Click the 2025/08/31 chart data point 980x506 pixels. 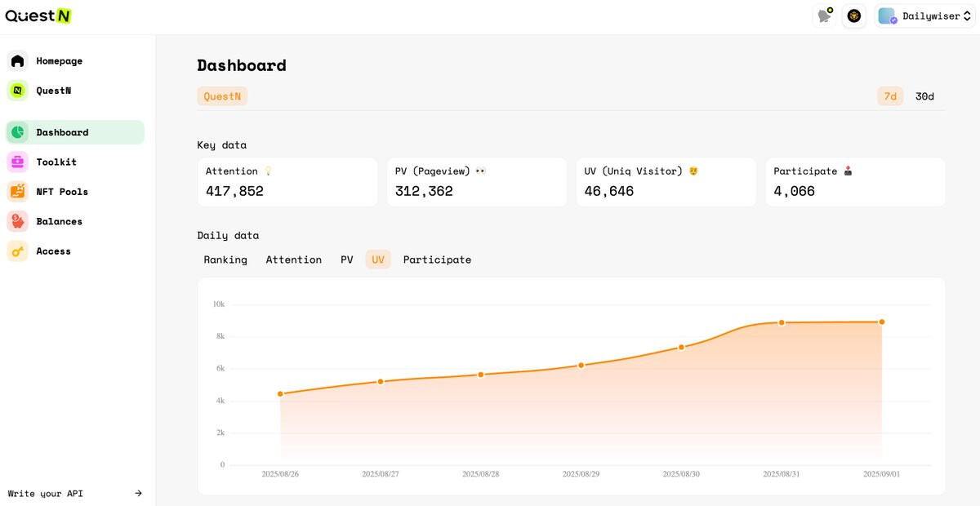[782, 322]
